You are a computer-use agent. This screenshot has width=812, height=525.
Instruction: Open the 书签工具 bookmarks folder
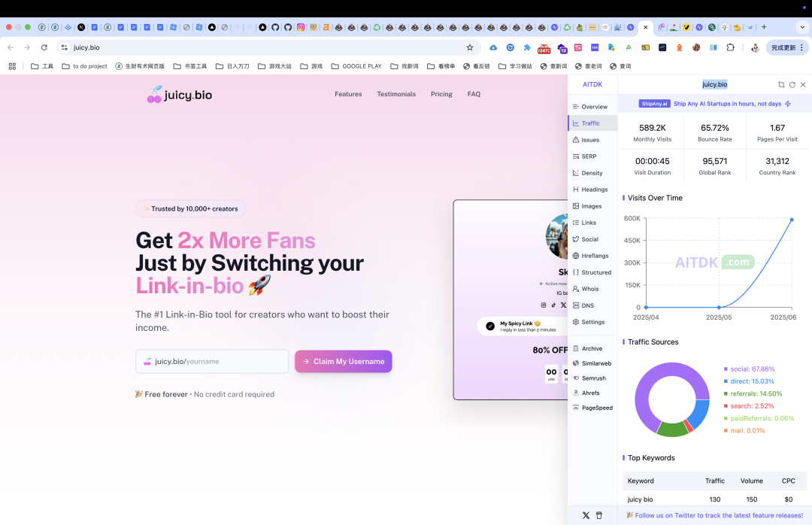pos(190,66)
